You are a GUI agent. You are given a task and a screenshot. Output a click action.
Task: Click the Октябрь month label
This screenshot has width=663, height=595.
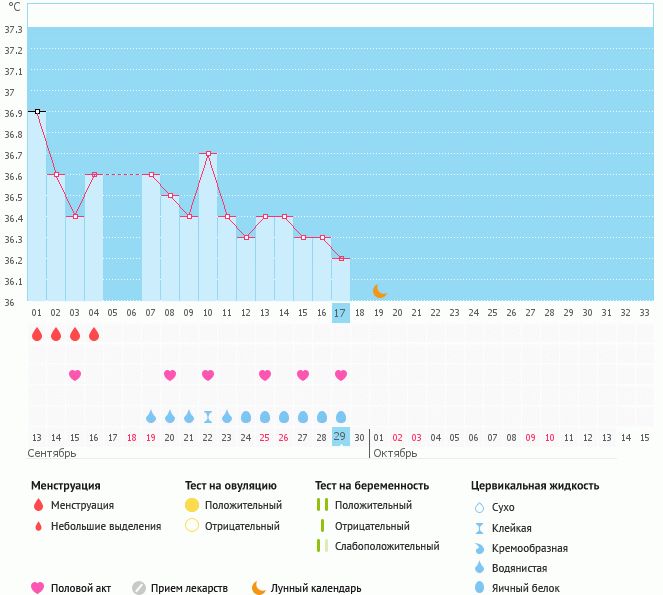coord(394,453)
